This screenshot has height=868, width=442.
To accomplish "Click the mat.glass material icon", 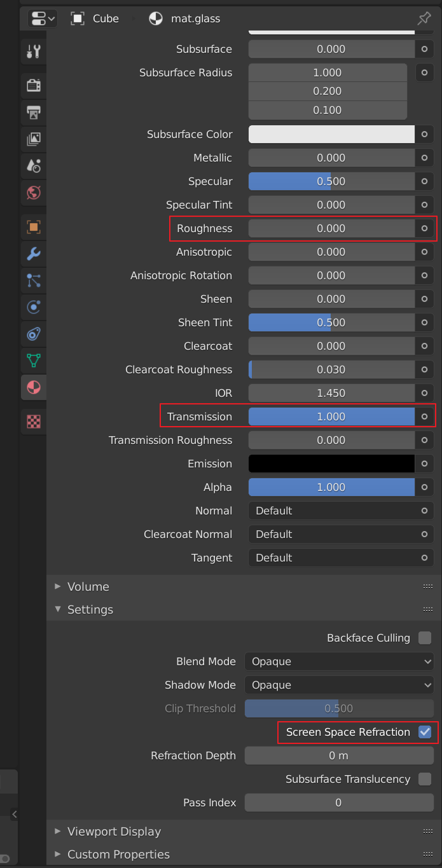I will point(156,18).
